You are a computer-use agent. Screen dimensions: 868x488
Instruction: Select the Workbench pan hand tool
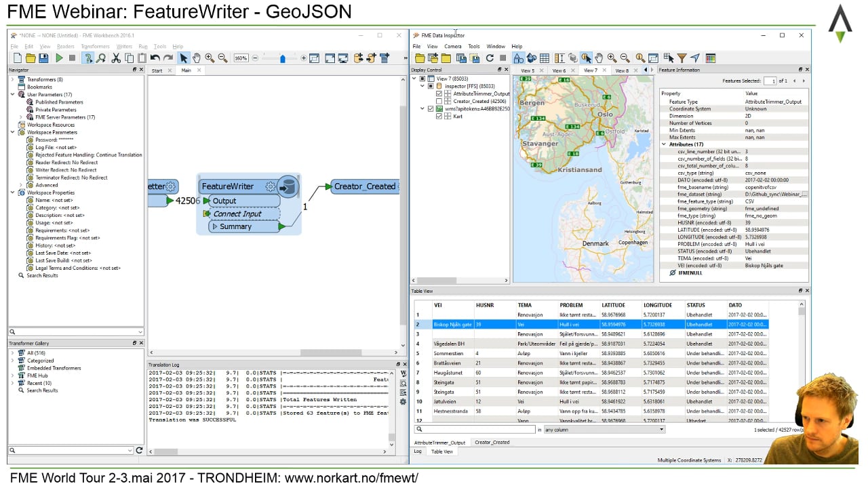[197, 58]
